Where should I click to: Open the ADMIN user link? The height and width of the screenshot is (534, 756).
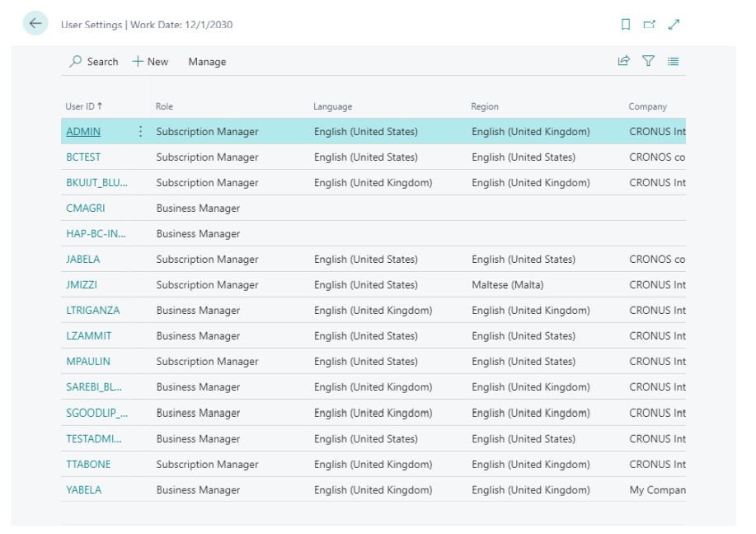[x=83, y=132]
